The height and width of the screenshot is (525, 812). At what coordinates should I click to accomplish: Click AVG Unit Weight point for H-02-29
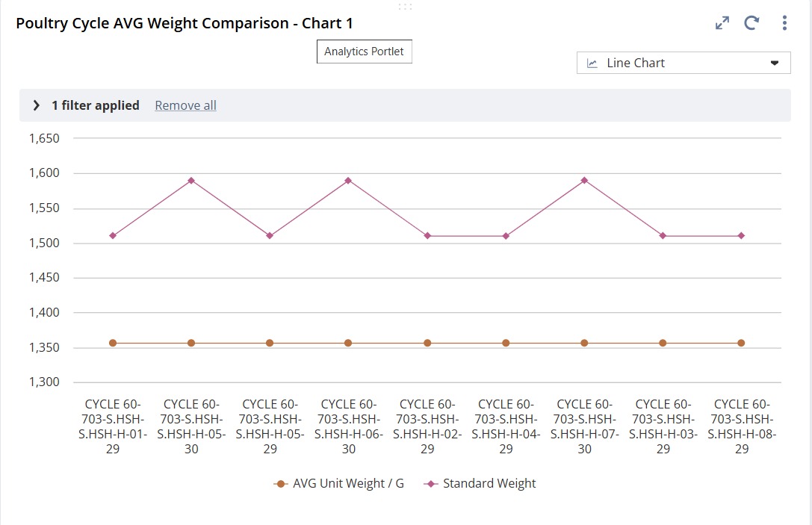[x=427, y=343]
